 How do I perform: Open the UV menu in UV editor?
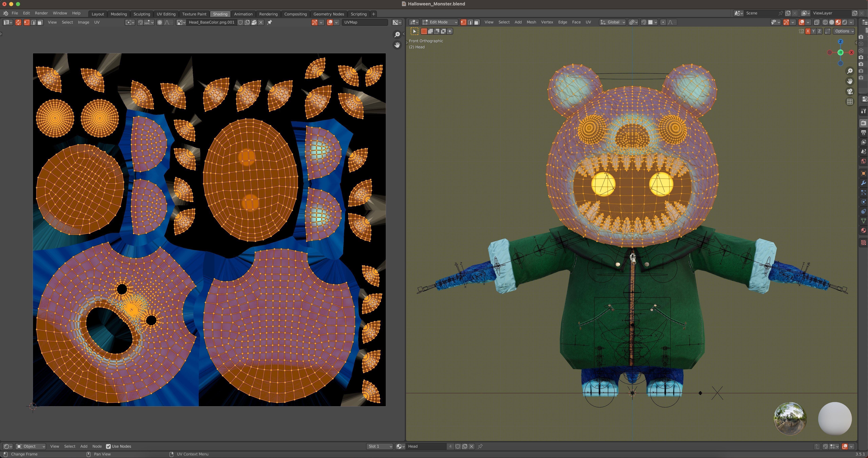(97, 22)
